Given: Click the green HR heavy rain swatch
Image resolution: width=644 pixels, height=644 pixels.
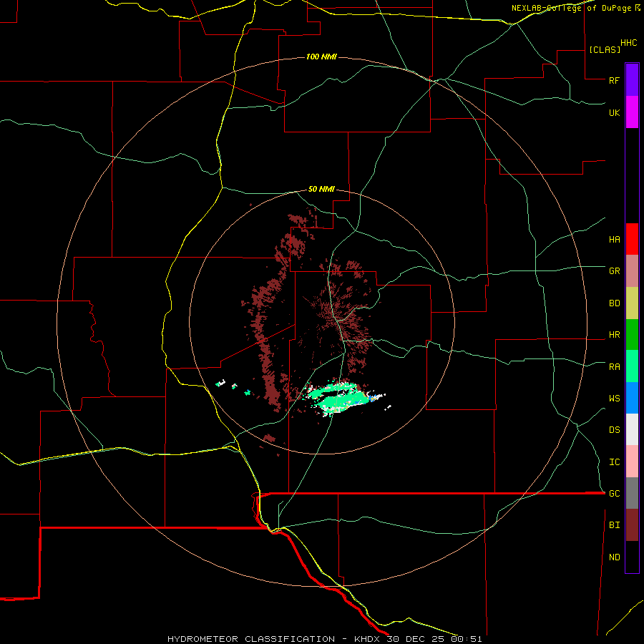Looking at the screenshot, I should coord(632,335).
